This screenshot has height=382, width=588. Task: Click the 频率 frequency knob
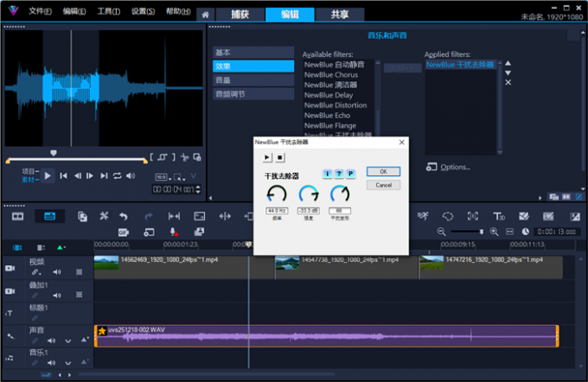pyautogui.click(x=277, y=194)
